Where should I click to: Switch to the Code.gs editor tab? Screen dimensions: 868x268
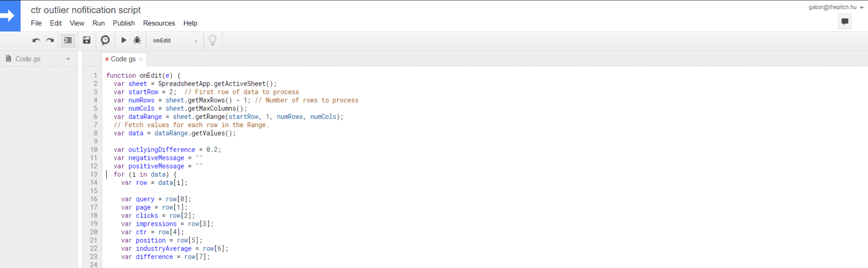point(123,59)
